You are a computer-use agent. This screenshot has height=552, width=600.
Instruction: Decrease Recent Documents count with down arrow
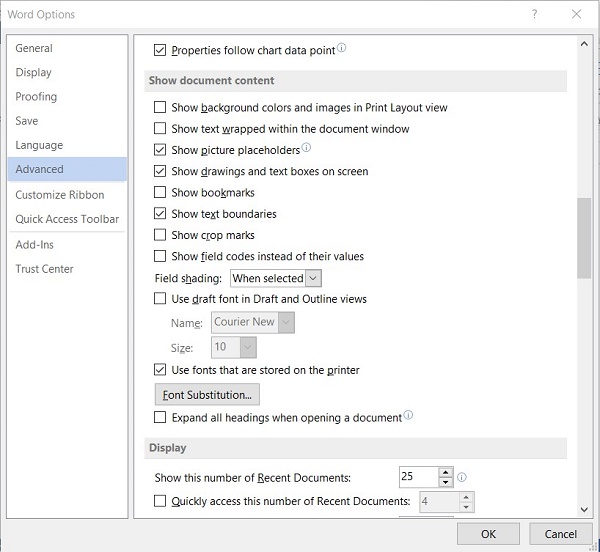coord(445,482)
